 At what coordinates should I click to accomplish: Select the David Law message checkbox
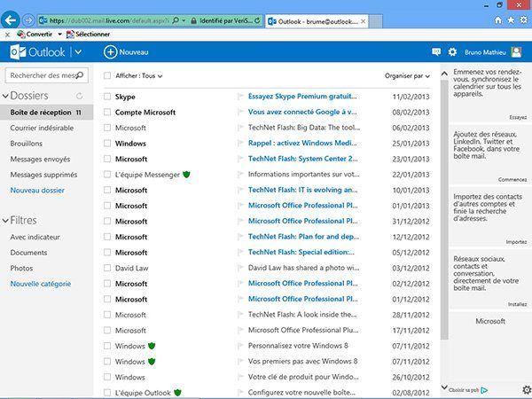click(107, 267)
